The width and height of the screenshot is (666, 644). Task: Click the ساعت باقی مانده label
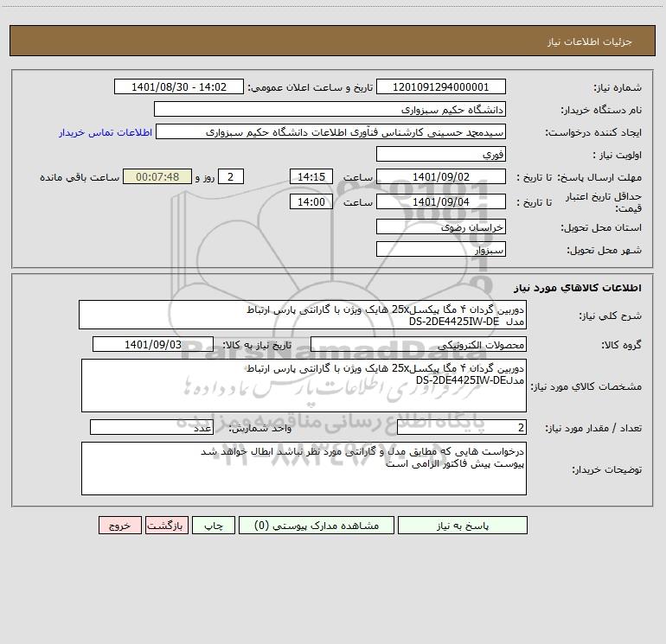coord(80,177)
